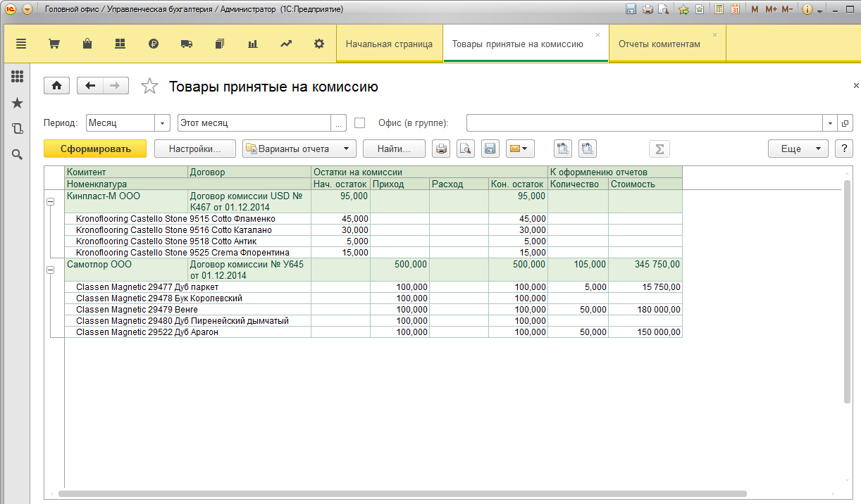
Task: Click the vertical scrollbar of the report
Action: (x=848, y=291)
